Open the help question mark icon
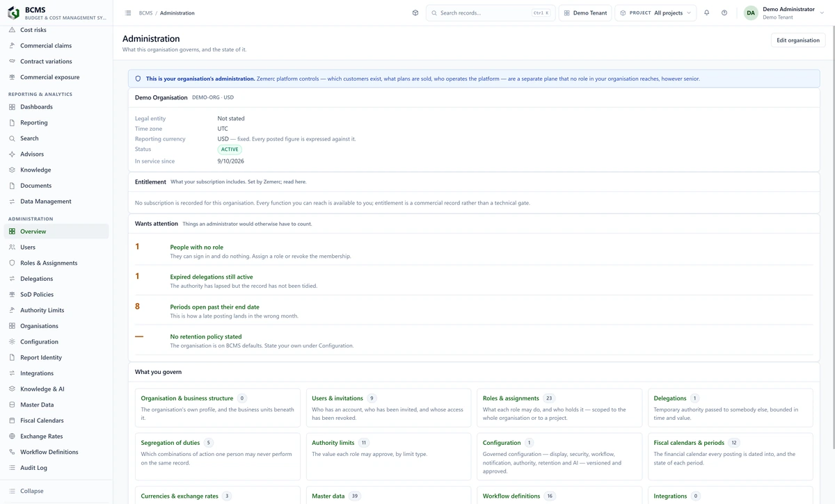835x504 pixels. tap(724, 13)
